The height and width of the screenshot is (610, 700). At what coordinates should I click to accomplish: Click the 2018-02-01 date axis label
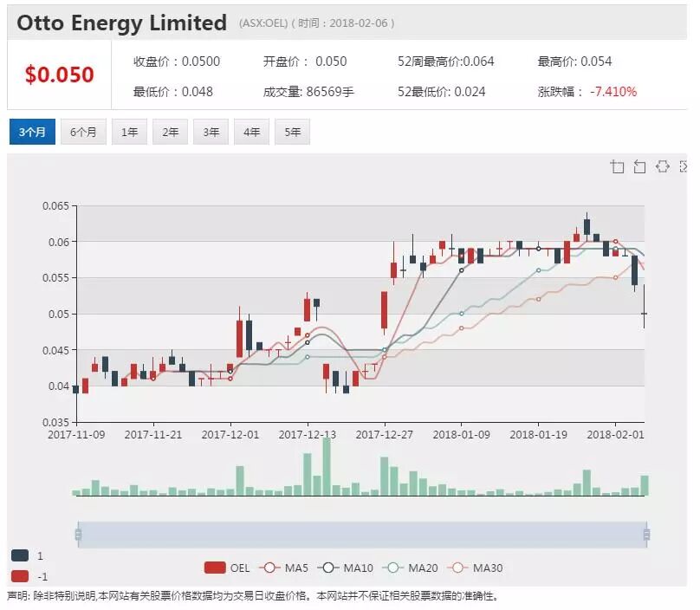(x=615, y=434)
